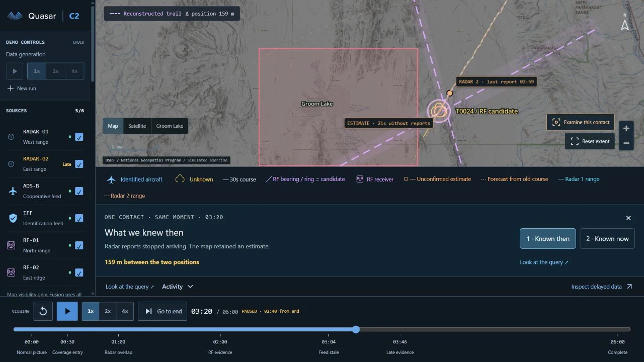Start data generation play button
The height and width of the screenshot is (362, 644).
tap(15, 71)
